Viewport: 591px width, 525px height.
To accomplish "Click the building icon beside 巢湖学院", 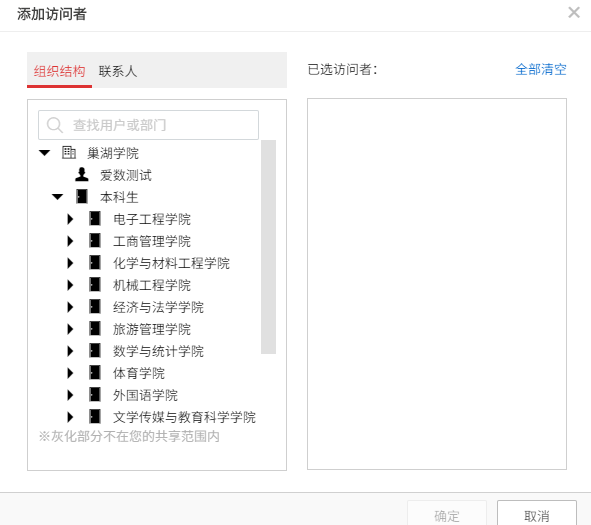I will (69, 153).
